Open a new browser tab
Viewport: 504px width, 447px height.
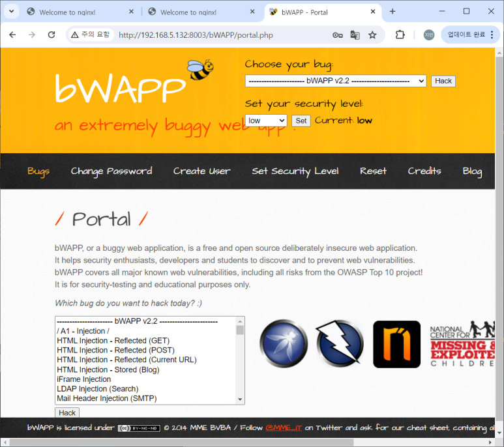click(393, 12)
